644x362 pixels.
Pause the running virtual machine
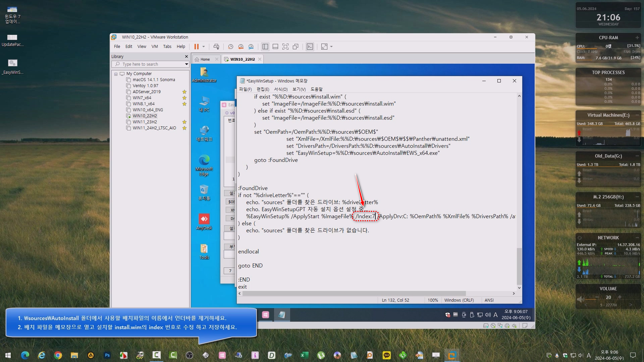tap(197, 47)
